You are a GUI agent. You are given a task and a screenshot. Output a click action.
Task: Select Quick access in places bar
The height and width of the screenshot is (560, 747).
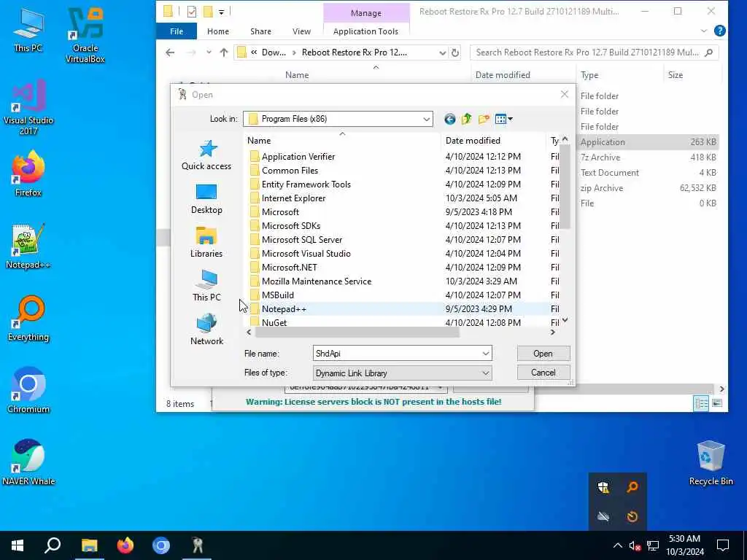206,155
